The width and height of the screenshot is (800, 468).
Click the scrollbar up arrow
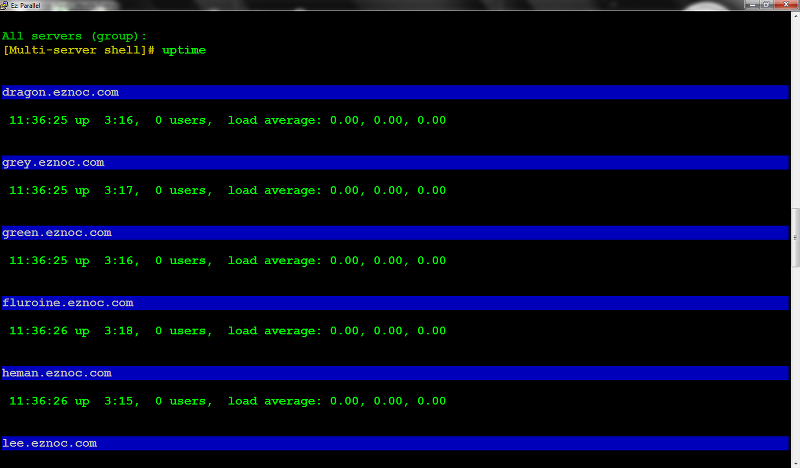[795, 16]
